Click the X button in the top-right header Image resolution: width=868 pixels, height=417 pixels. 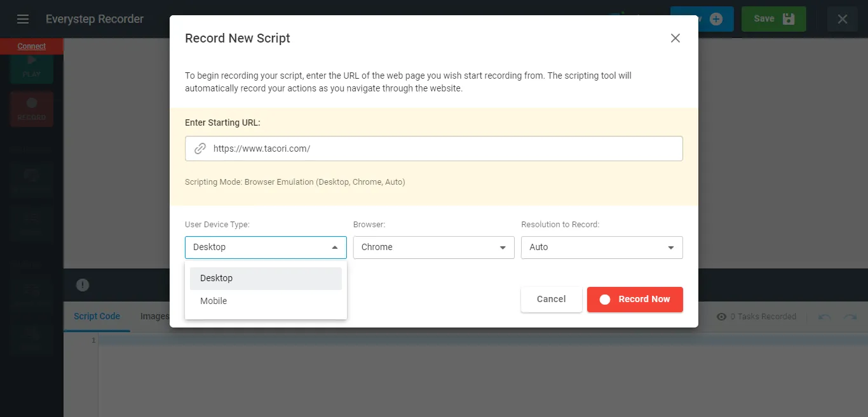coord(843,19)
